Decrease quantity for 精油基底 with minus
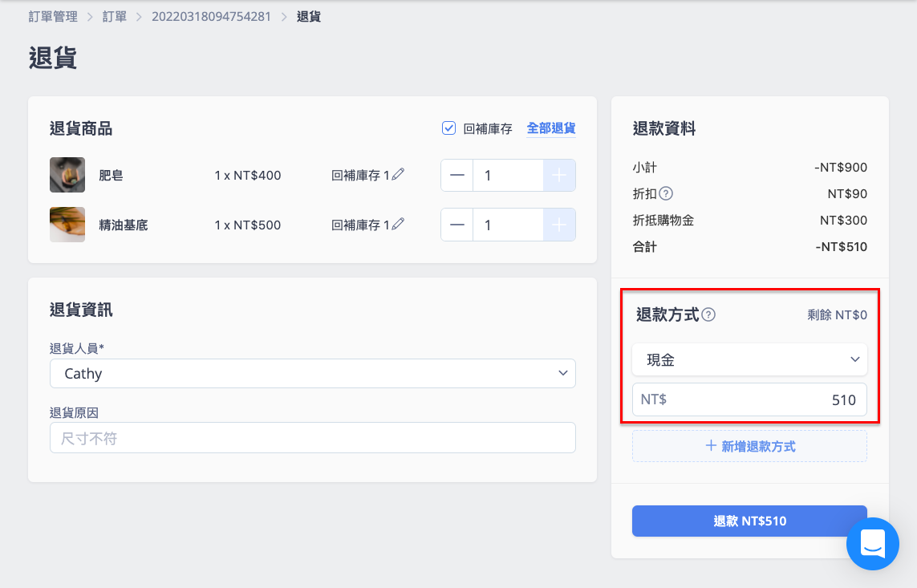 pos(456,225)
